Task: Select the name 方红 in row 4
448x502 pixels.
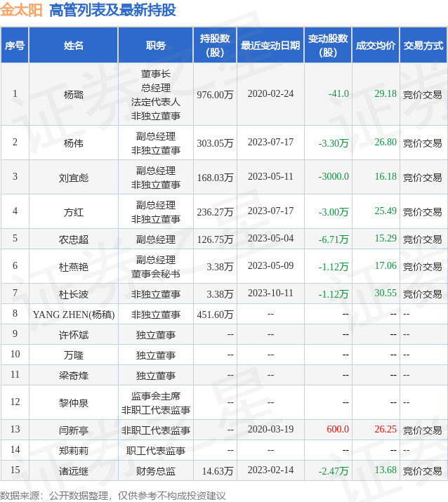Action: (73, 212)
